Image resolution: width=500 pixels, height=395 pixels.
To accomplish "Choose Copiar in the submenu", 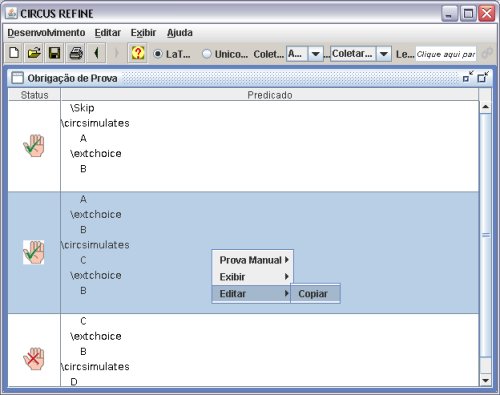I will coord(315,294).
